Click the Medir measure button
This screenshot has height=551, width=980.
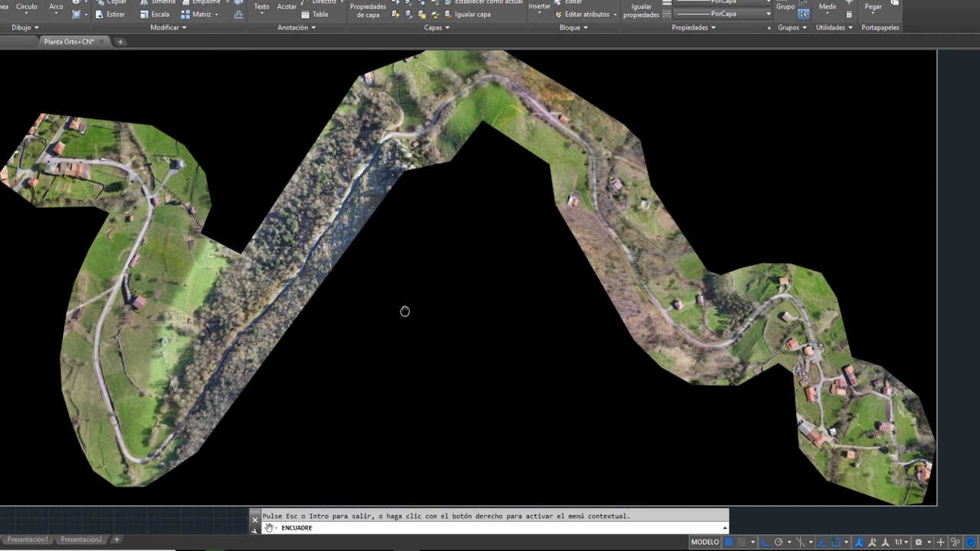coord(828,7)
